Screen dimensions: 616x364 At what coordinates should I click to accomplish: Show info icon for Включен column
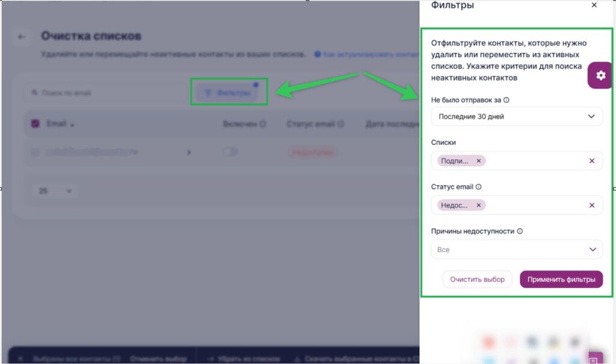[263, 124]
